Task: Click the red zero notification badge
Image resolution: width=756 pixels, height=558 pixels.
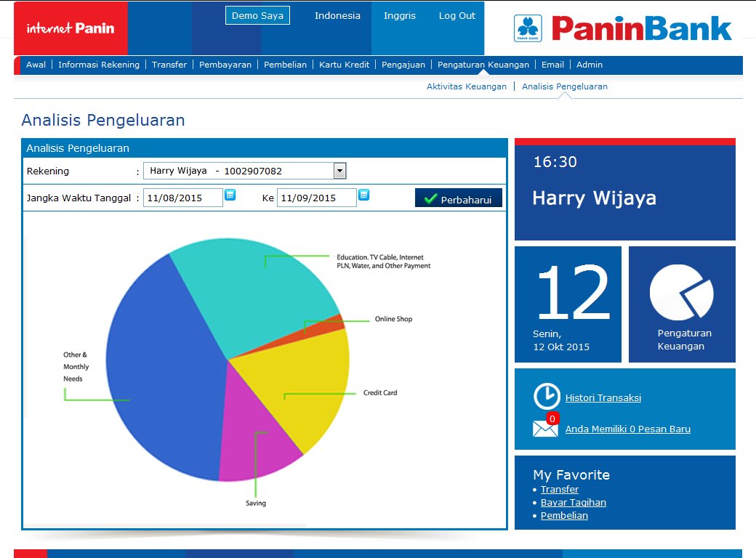Action: (x=552, y=418)
